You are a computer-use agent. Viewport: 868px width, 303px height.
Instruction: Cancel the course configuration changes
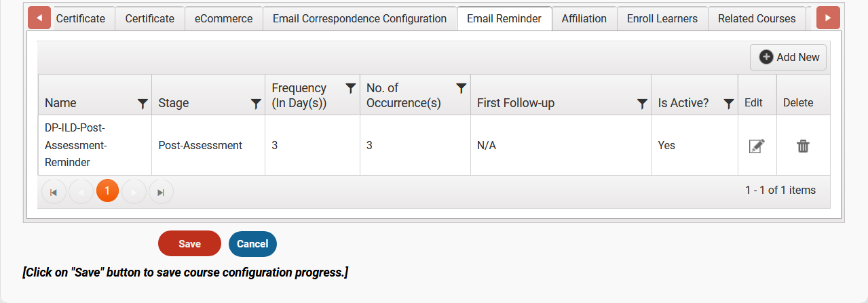pyautogui.click(x=252, y=243)
